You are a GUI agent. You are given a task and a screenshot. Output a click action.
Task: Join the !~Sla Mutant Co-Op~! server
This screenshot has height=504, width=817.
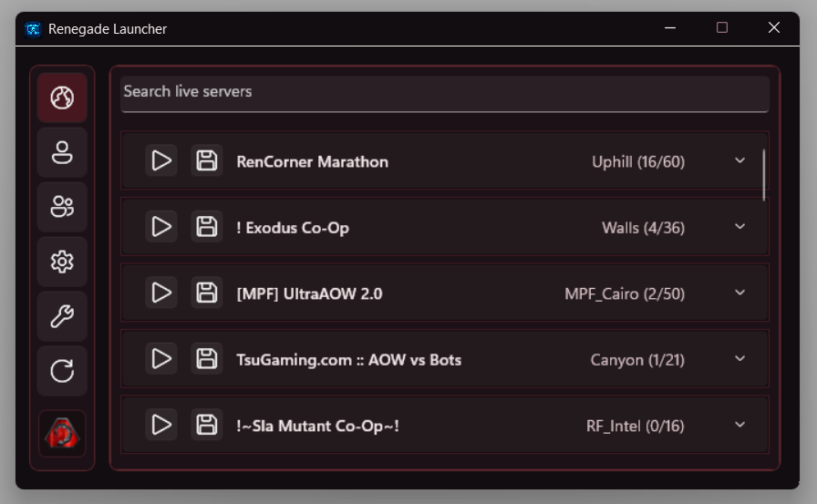click(161, 425)
